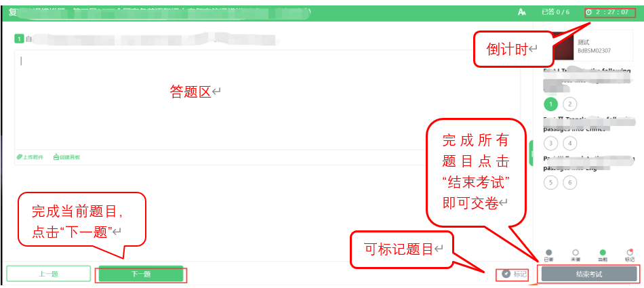This screenshot has height=288, width=644.
Task: Submit the exam with 结束考试 button
Action: point(589,274)
